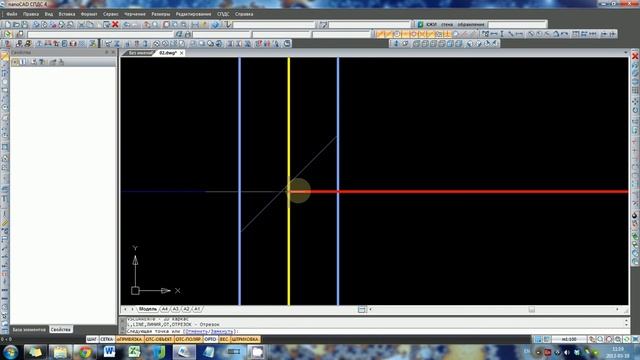Open the СПДС menu
The height and width of the screenshot is (360, 640).
(x=223, y=14)
